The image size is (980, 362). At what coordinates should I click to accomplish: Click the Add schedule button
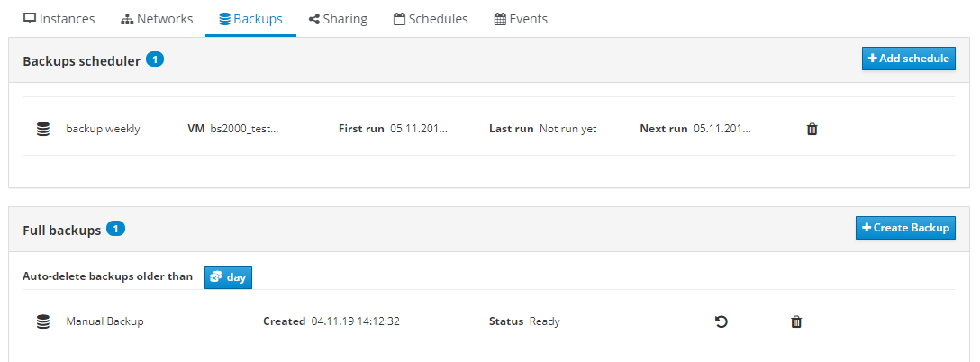click(908, 59)
